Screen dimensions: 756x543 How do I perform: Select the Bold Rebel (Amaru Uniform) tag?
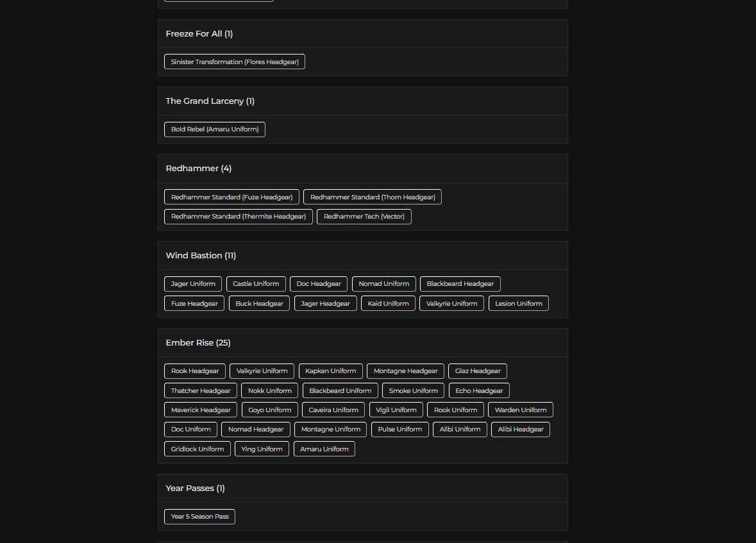tap(214, 129)
